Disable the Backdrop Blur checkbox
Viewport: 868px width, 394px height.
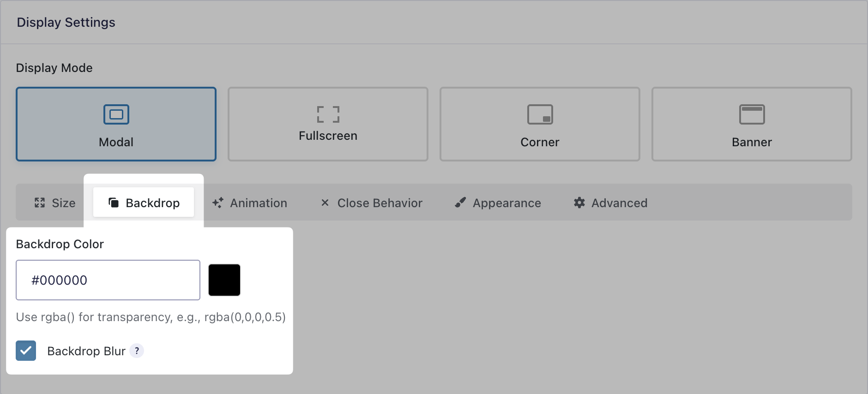[26, 351]
